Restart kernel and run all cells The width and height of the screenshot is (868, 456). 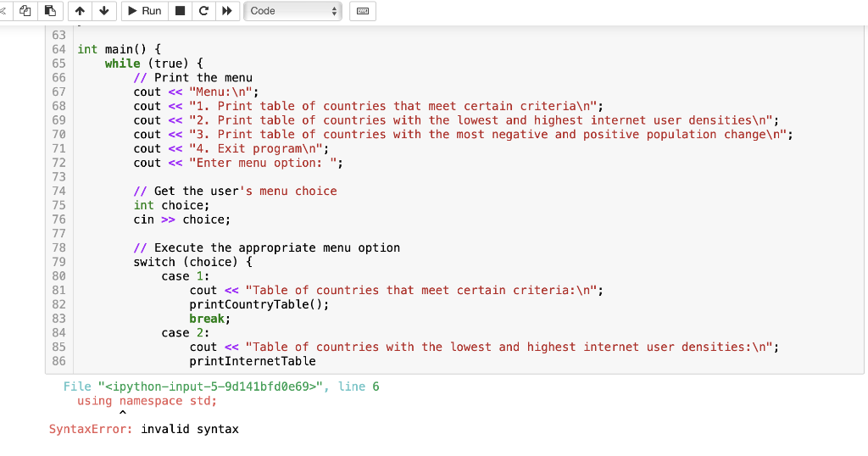[227, 10]
